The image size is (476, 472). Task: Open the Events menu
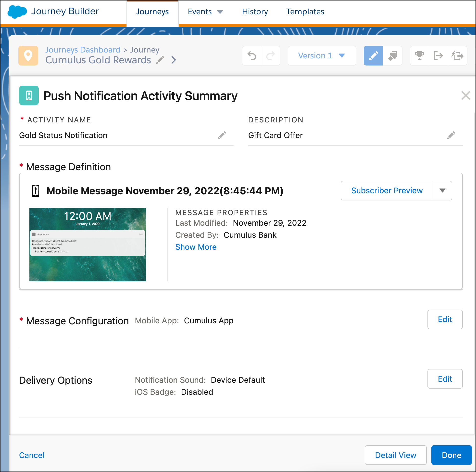click(x=205, y=12)
